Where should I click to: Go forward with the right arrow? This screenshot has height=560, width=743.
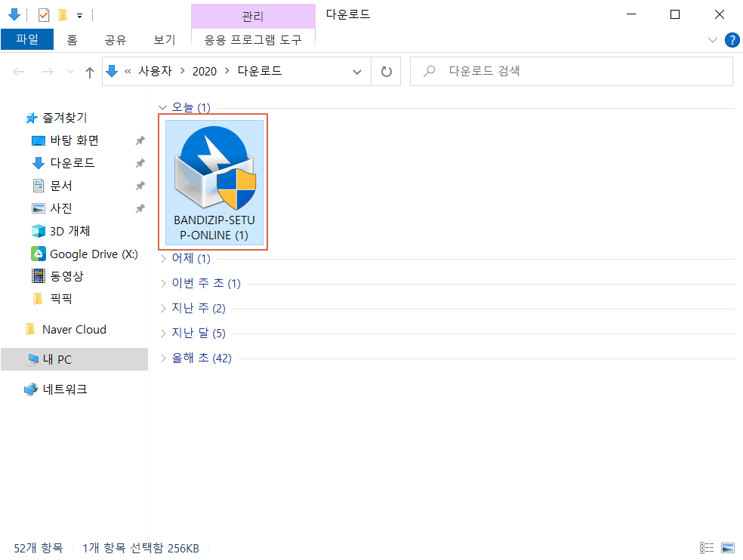point(48,72)
